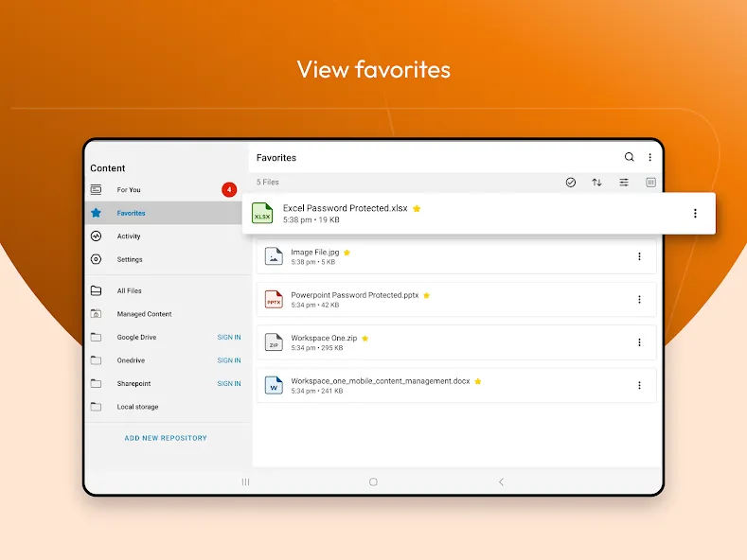Toggle the star on Workspace One.zip
Viewport: 747px width, 560px height.
click(x=365, y=338)
